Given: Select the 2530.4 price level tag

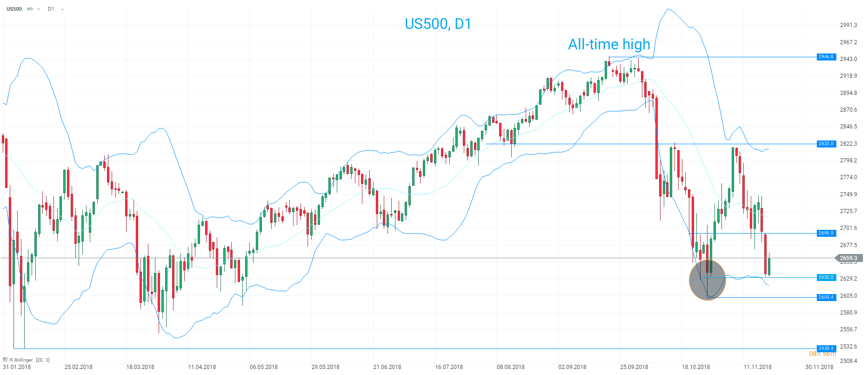Looking at the screenshot, I should coord(826,348).
